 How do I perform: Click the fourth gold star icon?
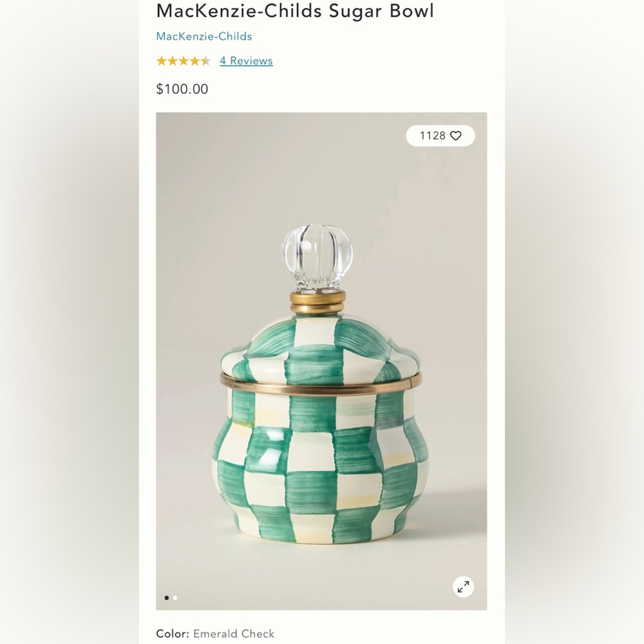(194, 61)
